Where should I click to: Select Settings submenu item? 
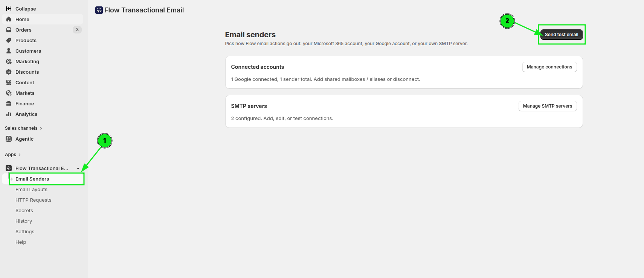(x=43, y=231)
